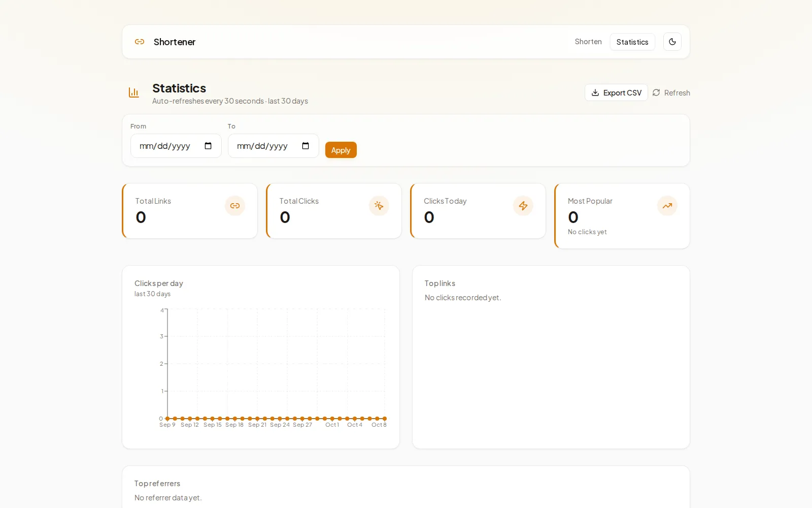This screenshot has height=508, width=812.
Task: Focus the From date input field
Action: [176, 146]
